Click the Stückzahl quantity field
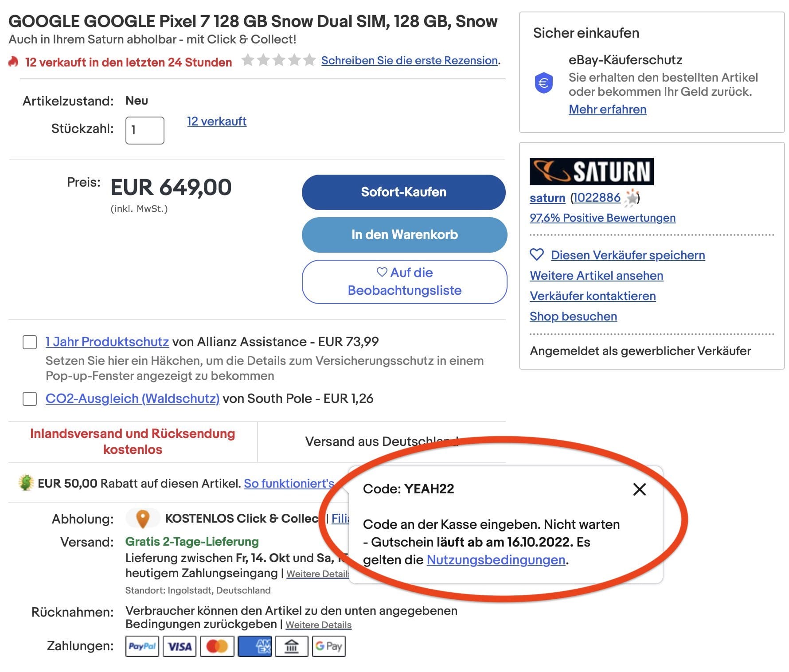 pyautogui.click(x=145, y=130)
